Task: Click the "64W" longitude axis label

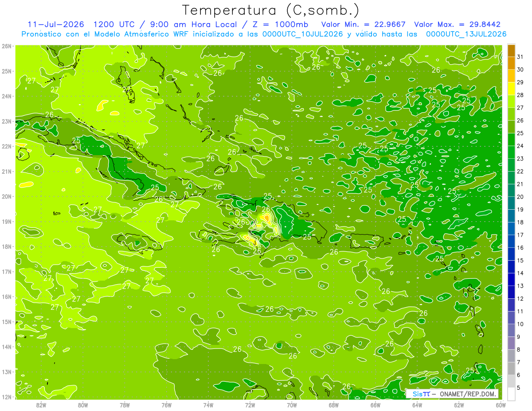Action: pos(417,405)
